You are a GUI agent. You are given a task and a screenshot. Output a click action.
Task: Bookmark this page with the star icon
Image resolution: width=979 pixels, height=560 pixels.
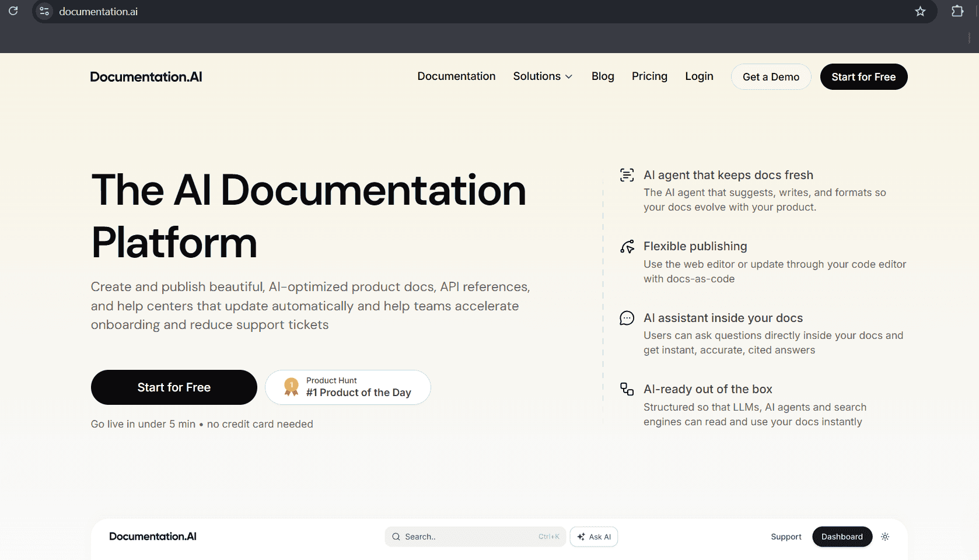920,11
